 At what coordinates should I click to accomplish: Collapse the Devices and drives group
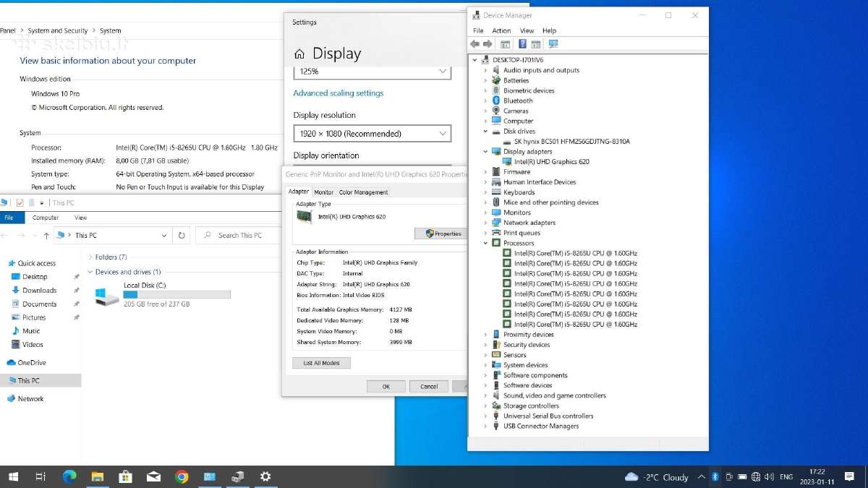coord(90,272)
